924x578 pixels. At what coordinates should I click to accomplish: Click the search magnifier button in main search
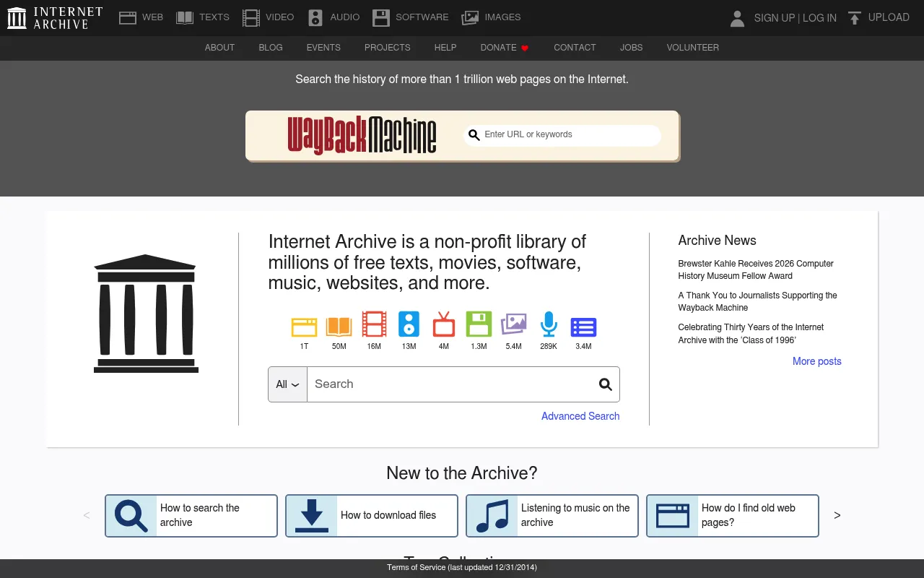pos(605,384)
